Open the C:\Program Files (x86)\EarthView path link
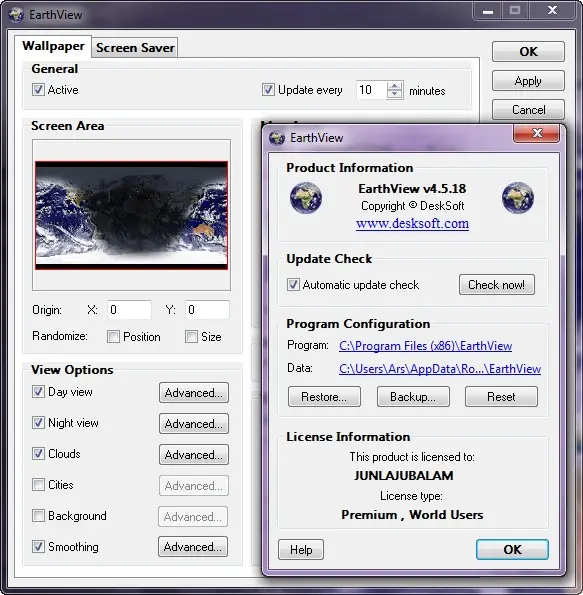 pos(425,346)
